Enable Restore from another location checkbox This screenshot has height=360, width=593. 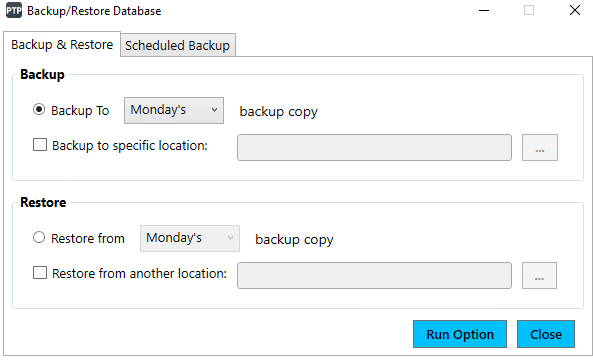pyautogui.click(x=40, y=273)
